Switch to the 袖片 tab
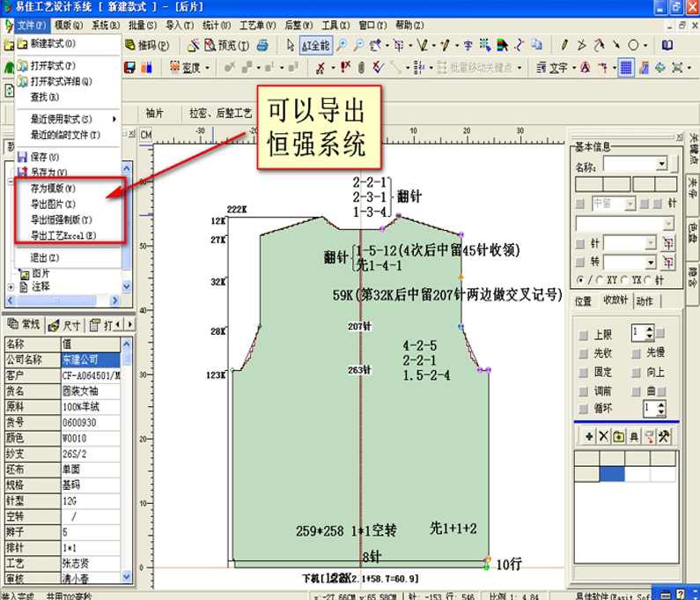 pyautogui.click(x=154, y=114)
